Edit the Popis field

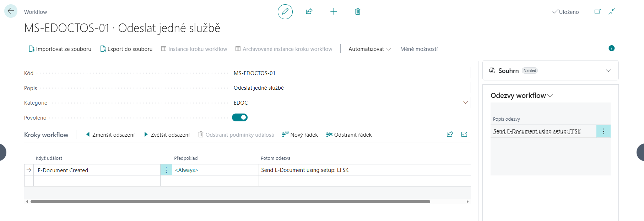(351, 88)
